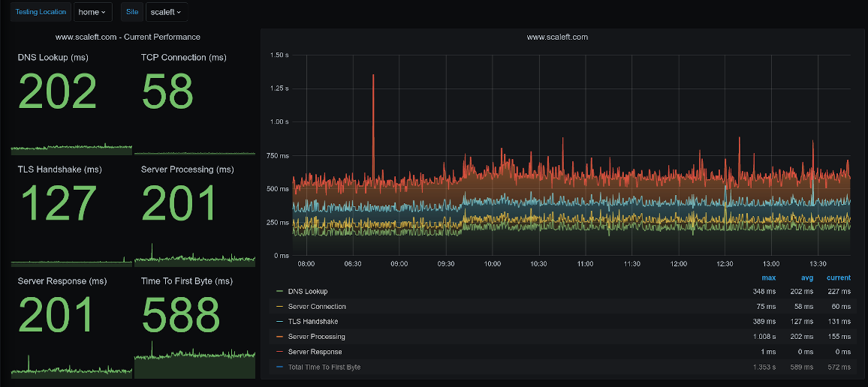The width and height of the screenshot is (868, 387).
Task: Click the red Server Response legend color line
Action: coord(279,352)
